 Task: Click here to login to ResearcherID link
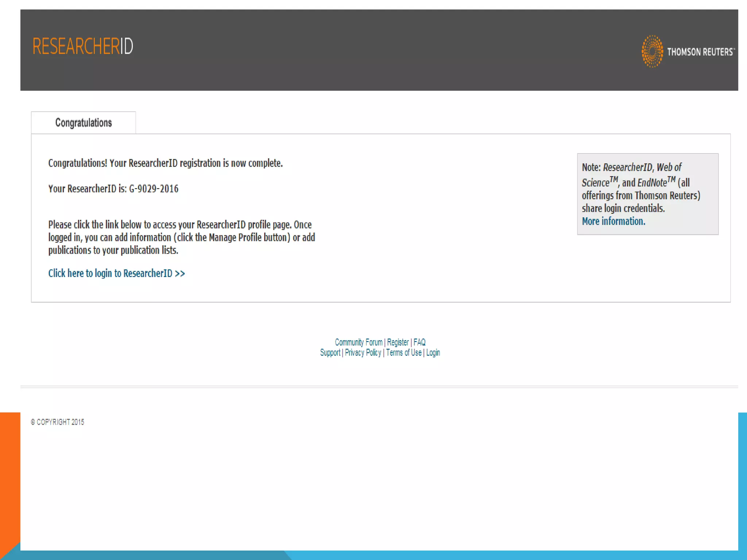pyautogui.click(x=116, y=273)
